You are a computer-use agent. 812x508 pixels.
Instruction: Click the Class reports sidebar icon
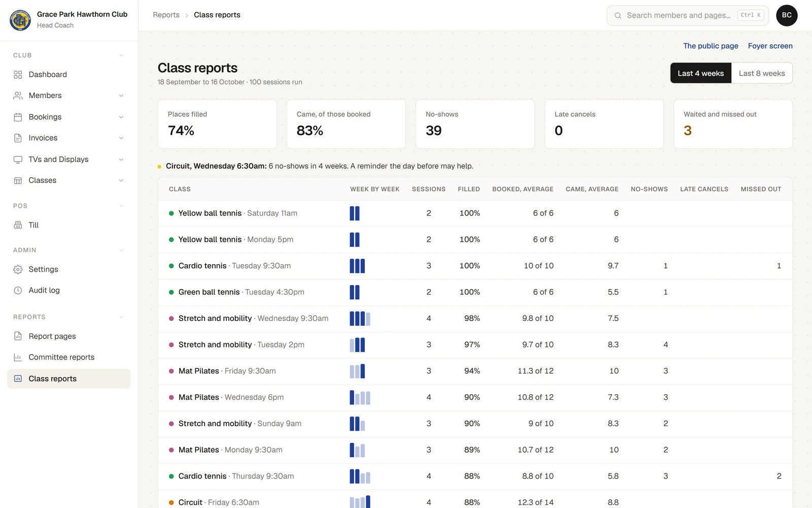coord(18,378)
